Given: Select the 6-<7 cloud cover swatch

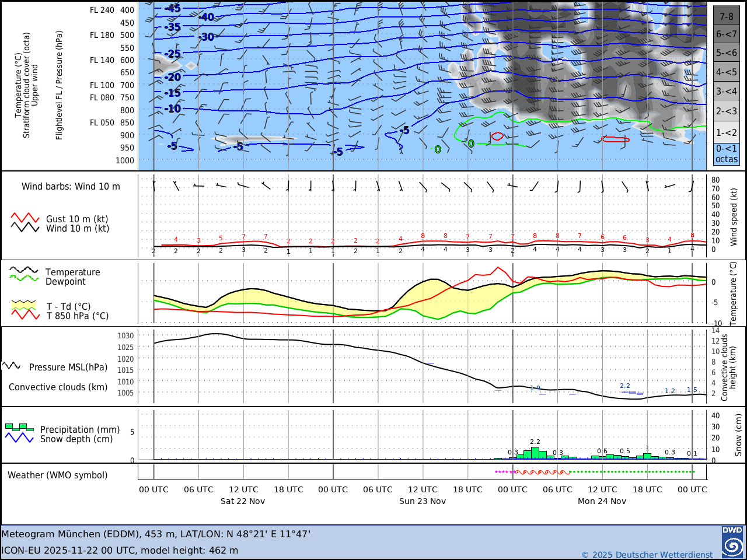Looking at the screenshot, I should [x=727, y=34].
